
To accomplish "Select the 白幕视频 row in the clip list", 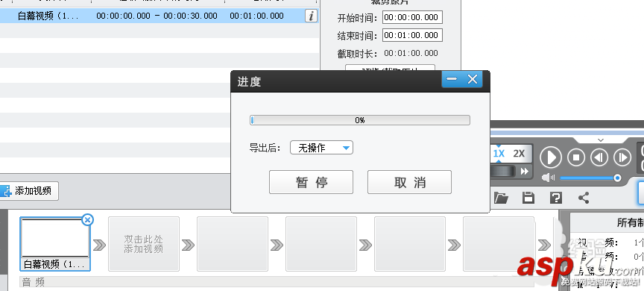I will pos(160,16).
